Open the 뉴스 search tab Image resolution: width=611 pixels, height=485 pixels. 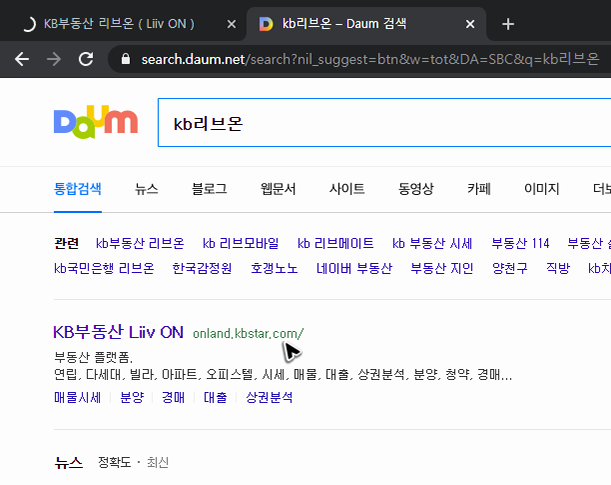click(147, 189)
